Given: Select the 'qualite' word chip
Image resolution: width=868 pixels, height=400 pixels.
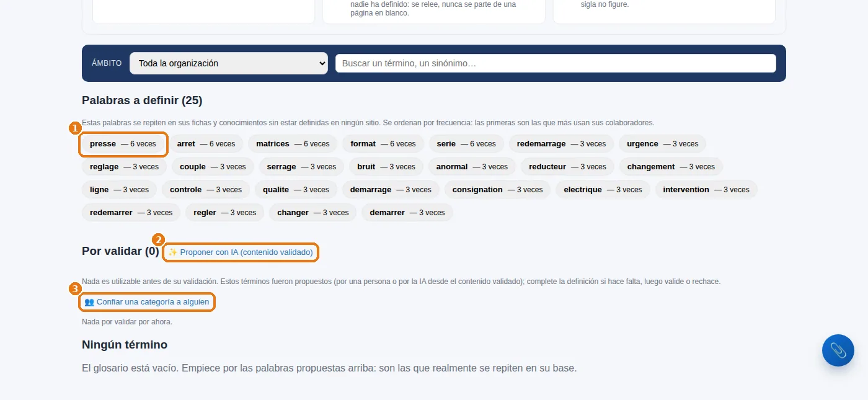Looking at the screenshot, I should click(x=296, y=190).
